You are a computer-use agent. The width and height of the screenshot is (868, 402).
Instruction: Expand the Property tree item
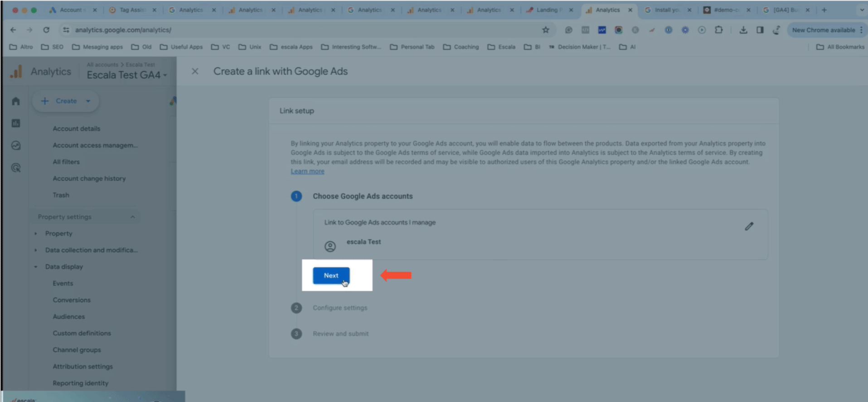pyautogui.click(x=58, y=234)
